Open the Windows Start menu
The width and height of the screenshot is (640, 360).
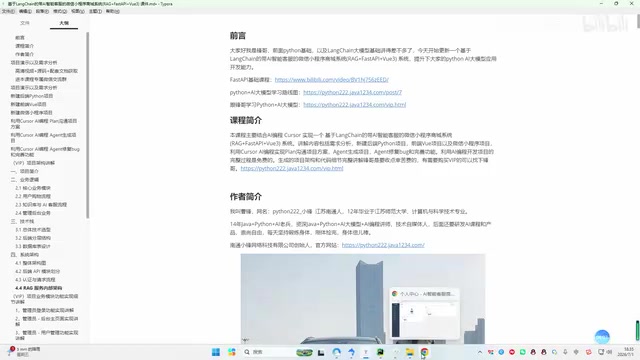216,352
